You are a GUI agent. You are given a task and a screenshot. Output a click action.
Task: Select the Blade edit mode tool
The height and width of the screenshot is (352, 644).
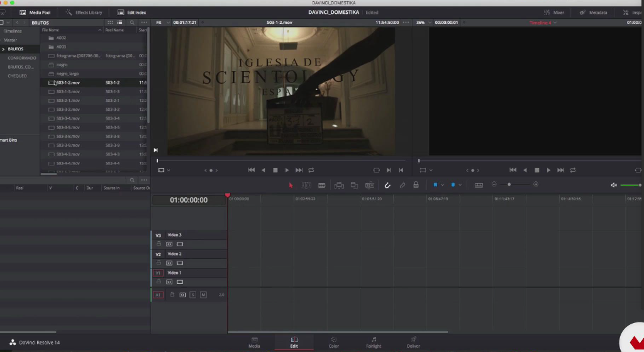coord(321,186)
